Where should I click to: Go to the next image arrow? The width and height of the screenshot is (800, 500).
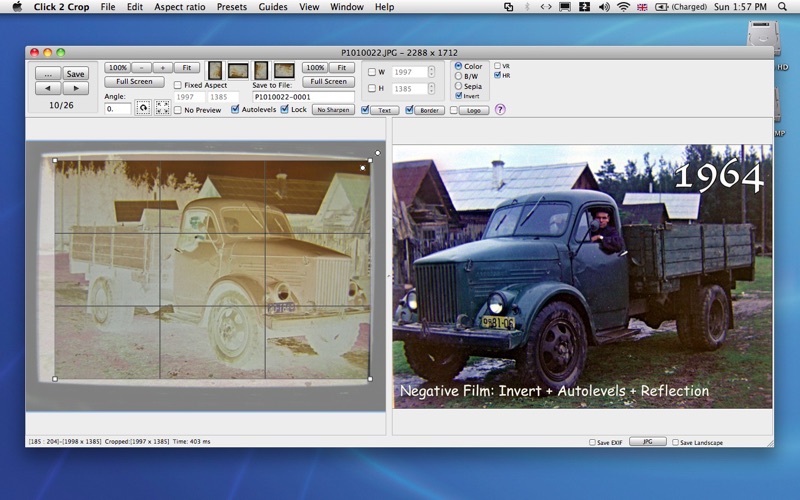pos(76,88)
